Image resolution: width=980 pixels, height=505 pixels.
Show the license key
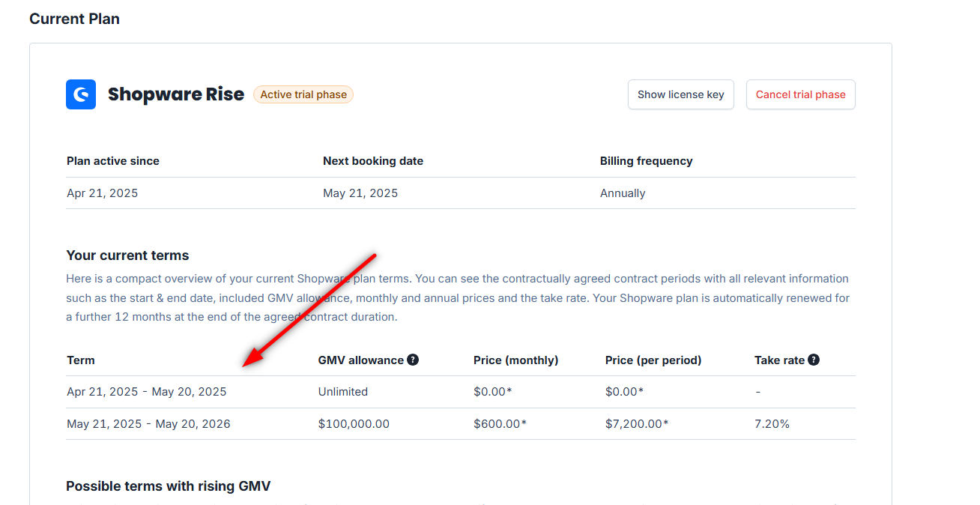pos(681,94)
